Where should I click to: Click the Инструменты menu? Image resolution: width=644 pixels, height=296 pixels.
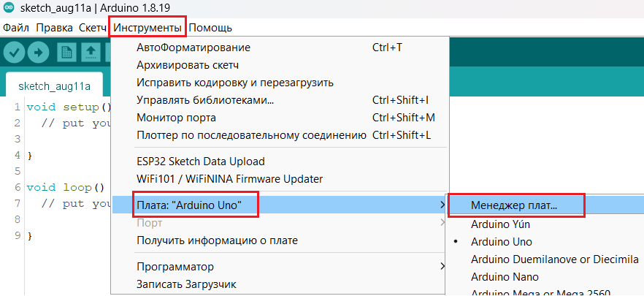tap(147, 28)
